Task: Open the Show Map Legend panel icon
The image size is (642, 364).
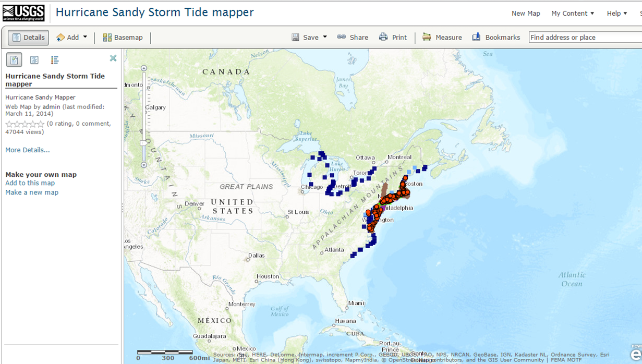Action: [55, 59]
